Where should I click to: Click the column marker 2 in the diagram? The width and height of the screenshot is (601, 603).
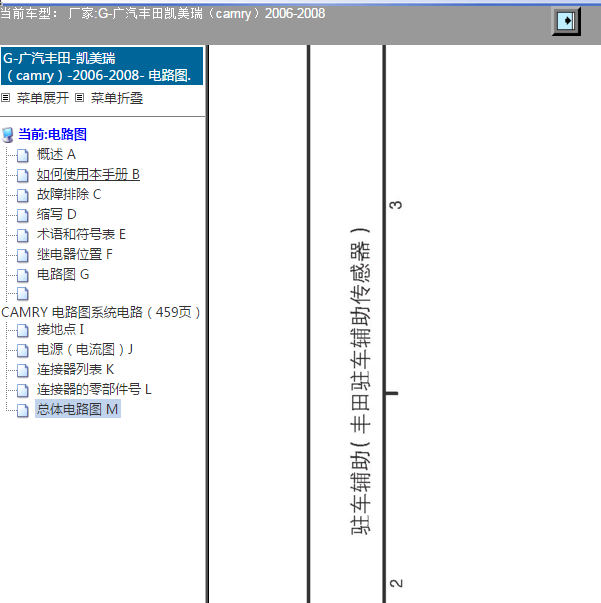tap(396, 583)
